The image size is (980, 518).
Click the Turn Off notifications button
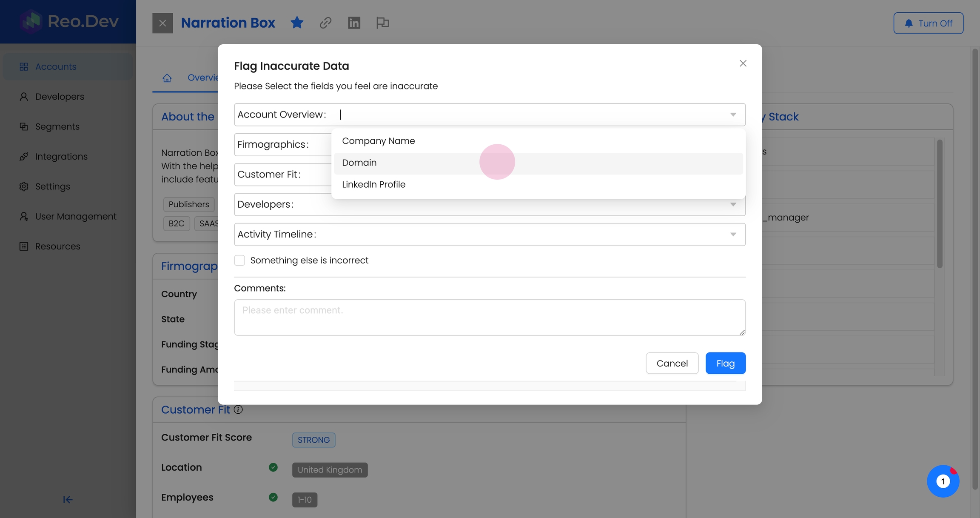point(928,23)
